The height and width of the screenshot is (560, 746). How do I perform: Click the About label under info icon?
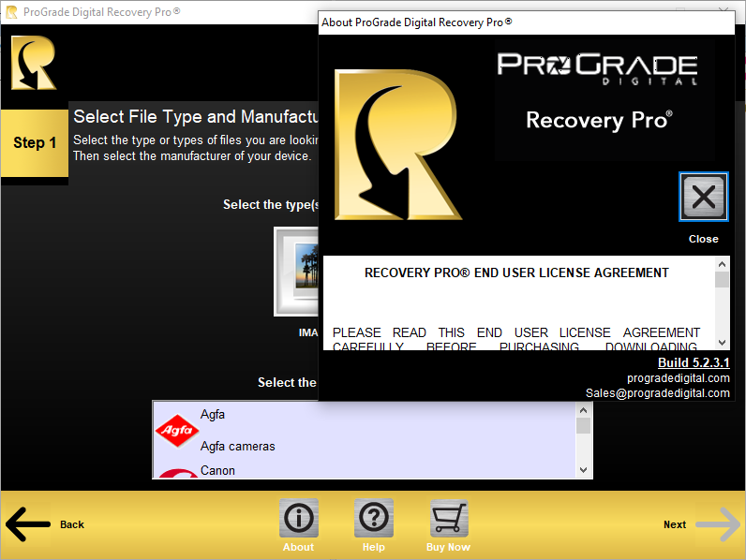[x=298, y=547]
